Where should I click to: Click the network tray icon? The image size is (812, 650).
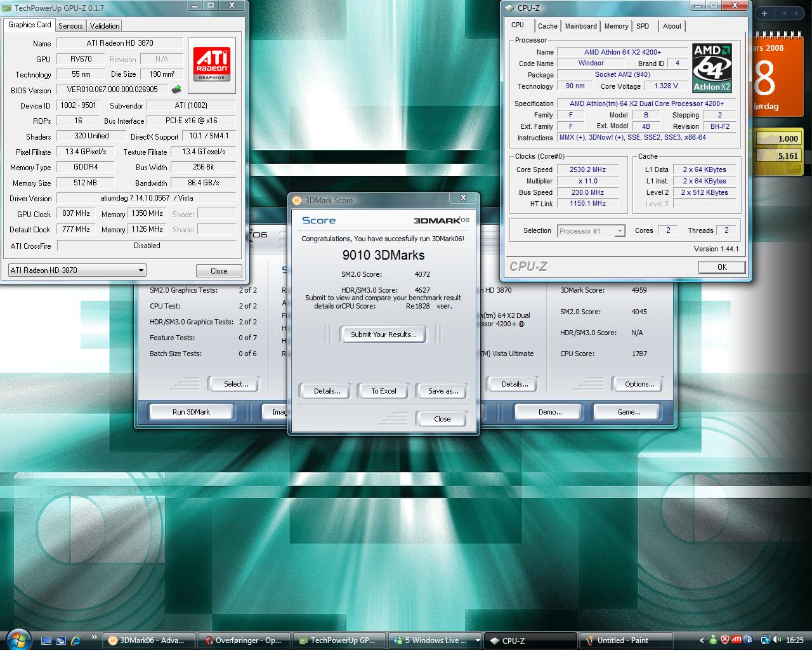click(766, 640)
